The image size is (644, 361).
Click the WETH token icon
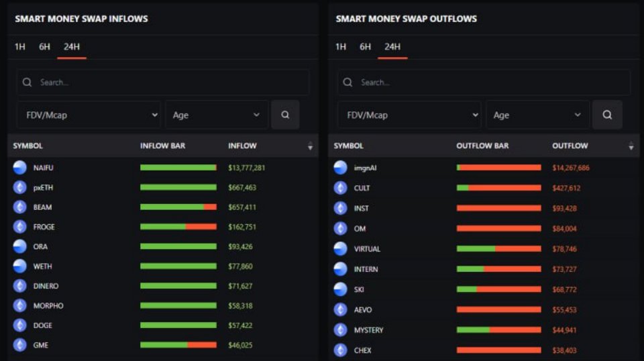coord(19,266)
